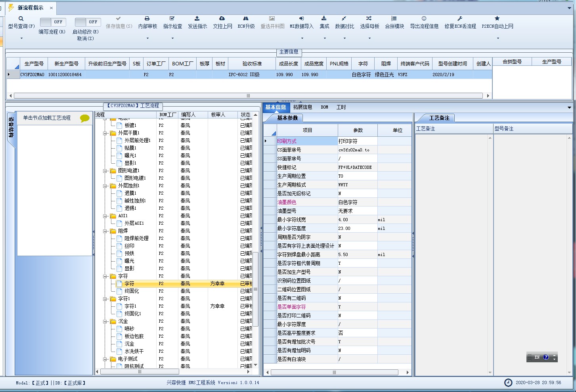Click the EN language indicator
The height and width of the screenshot is (392, 576).
[537, 357]
